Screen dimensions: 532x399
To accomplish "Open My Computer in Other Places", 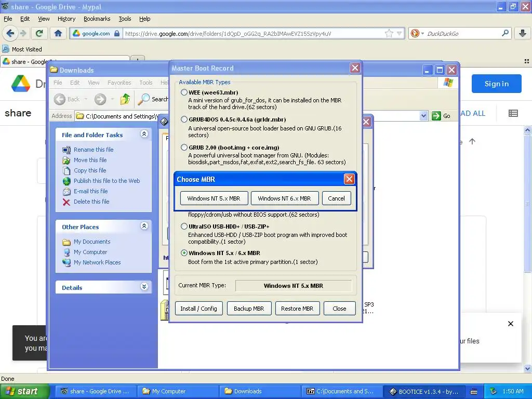I will 90,252.
